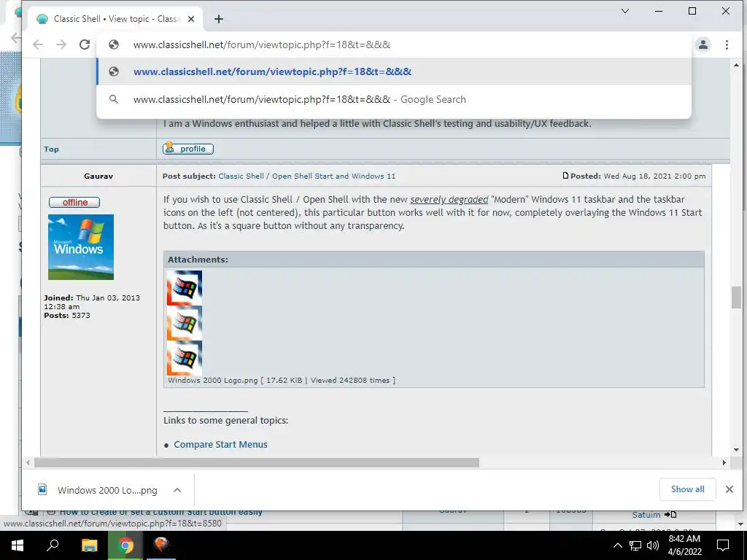The height and width of the screenshot is (560, 747).
Task: Open a new tab with the plus button
Action: [219, 18]
